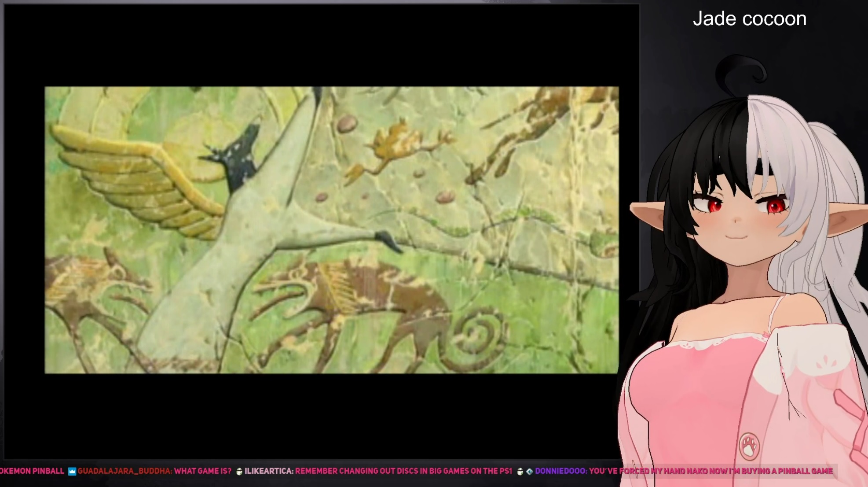Open the DONNIEDOOO username in chat ticker
868x487 pixels.
point(560,471)
